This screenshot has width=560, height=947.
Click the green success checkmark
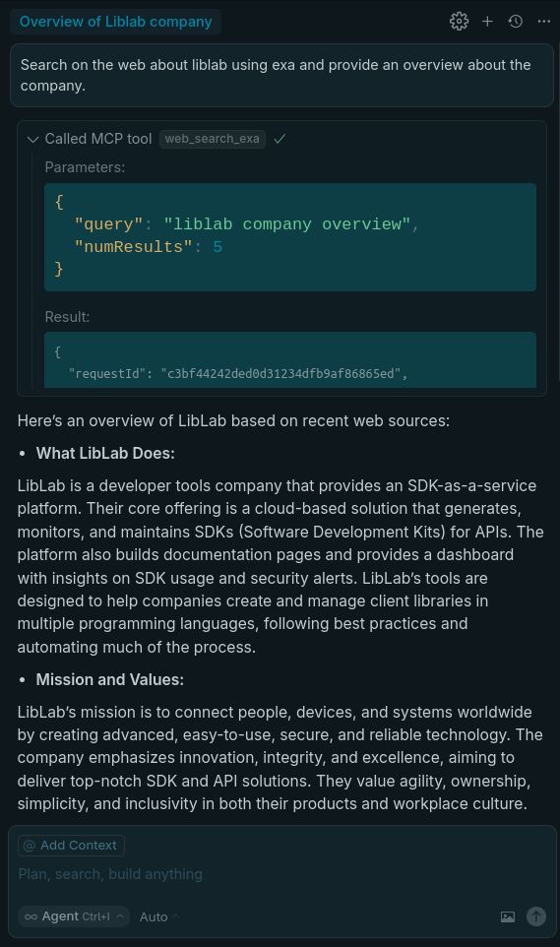280,139
